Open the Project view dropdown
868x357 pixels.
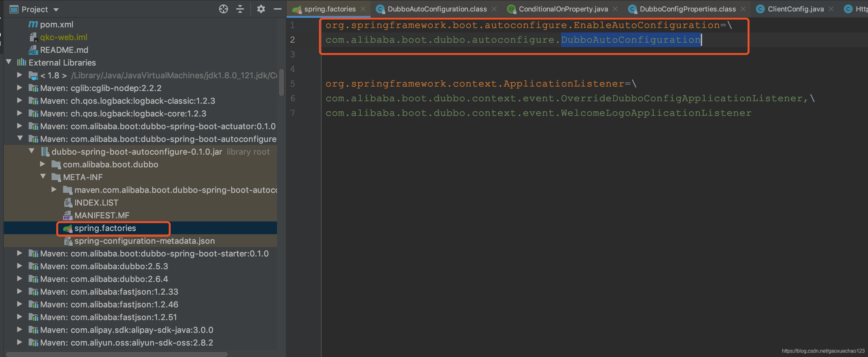(x=56, y=9)
